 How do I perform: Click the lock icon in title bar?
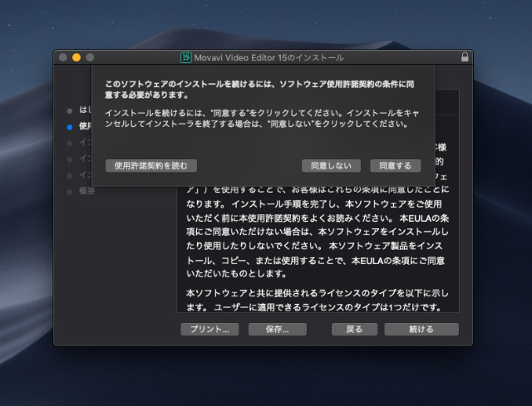[465, 57]
